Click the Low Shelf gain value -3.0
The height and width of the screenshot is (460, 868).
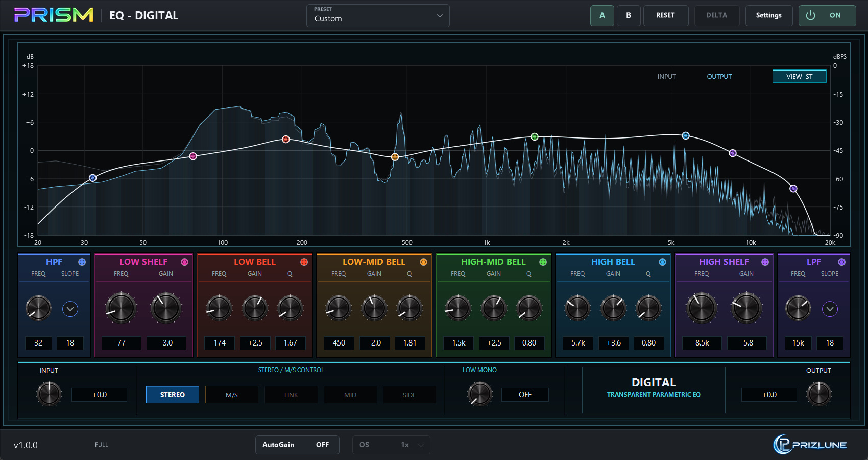click(x=166, y=343)
